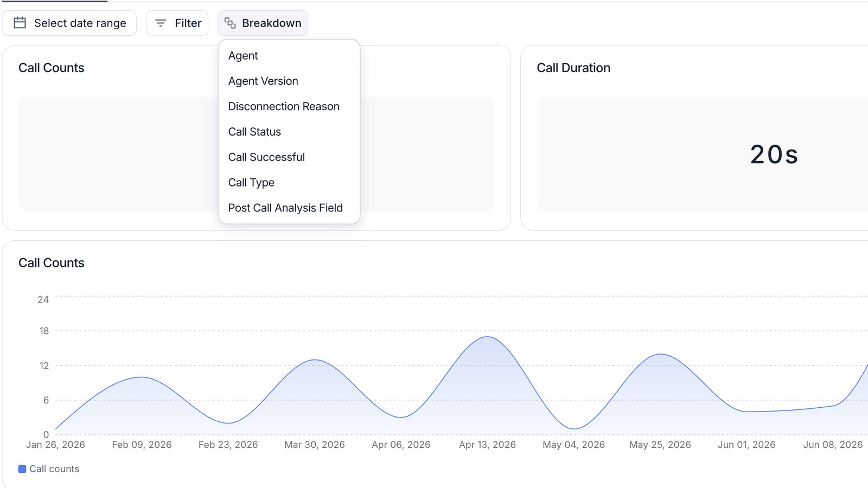Image resolution: width=868 pixels, height=488 pixels.
Task: Click the y-axis value 18
Action: click(x=43, y=331)
